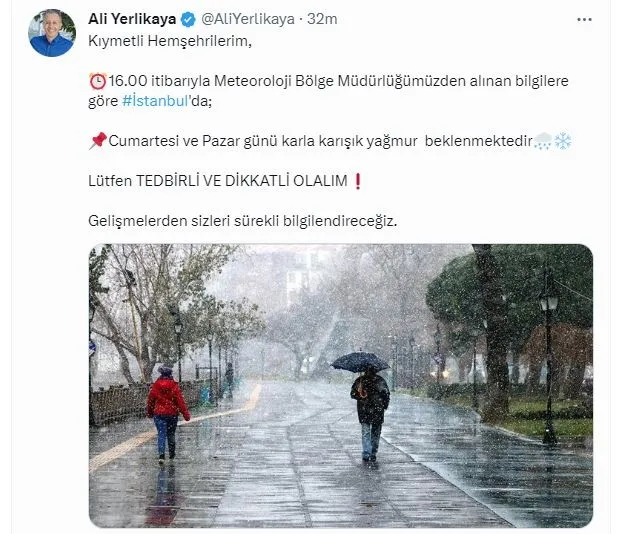Click the red alarm clock emoji
The image size is (624, 534).
tap(98, 81)
